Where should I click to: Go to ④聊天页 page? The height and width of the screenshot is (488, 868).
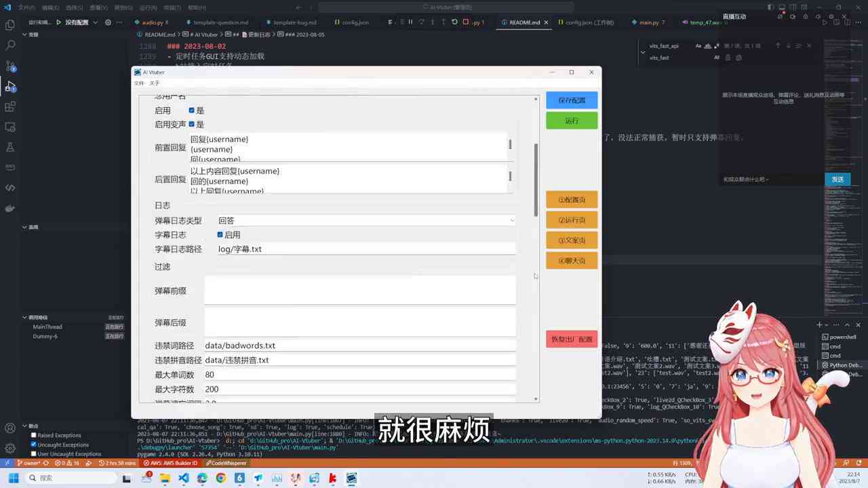point(572,260)
